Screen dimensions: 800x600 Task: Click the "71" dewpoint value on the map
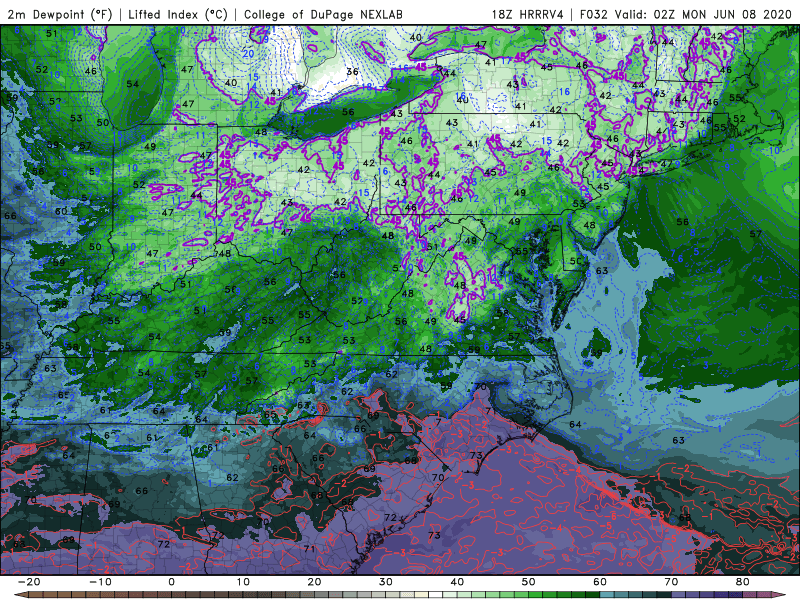point(310,549)
